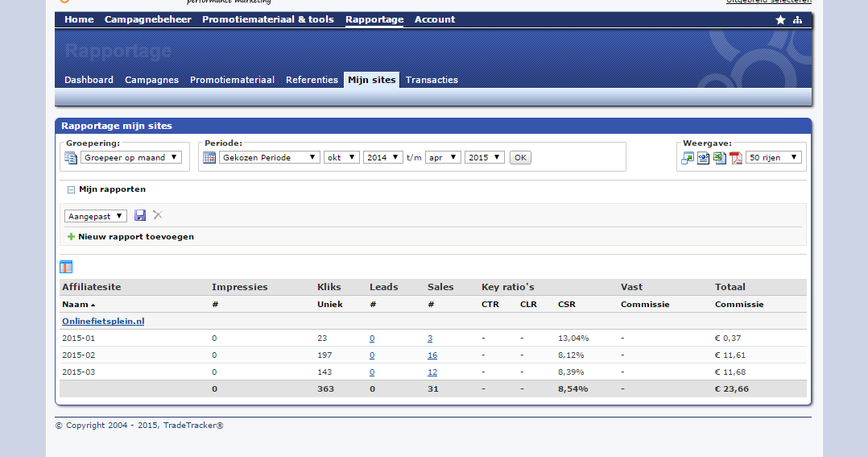Click the CTR column header
Screen dimensions: 868x457
(x=490, y=304)
